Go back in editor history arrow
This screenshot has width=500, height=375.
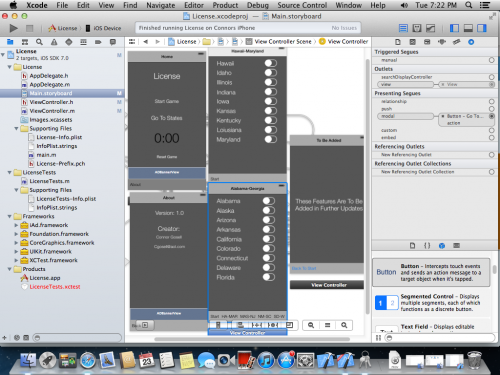146,42
